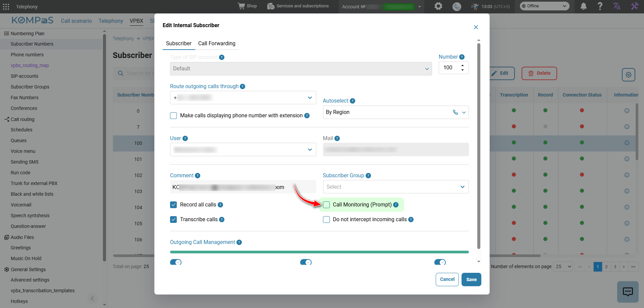
Task: Enable Call Monitoring (Prompt) checkbox
Action: click(x=326, y=205)
